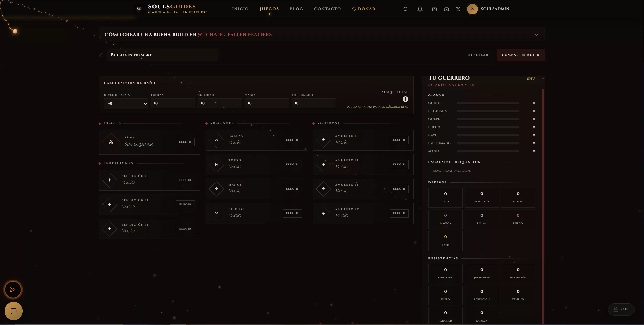Click the Tajo defense tile
Viewport: 644px width, 325px height.
pos(445,198)
